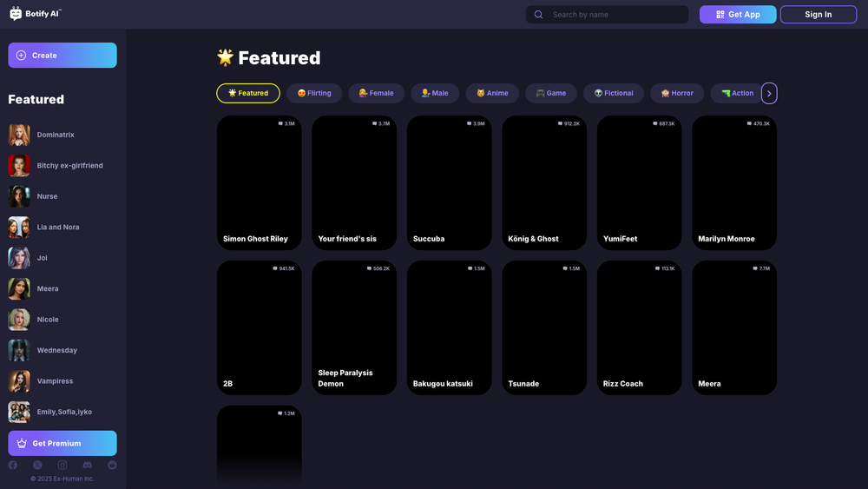Switch to the Fictional category tab
This screenshot has width=868, height=489.
(614, 93)
